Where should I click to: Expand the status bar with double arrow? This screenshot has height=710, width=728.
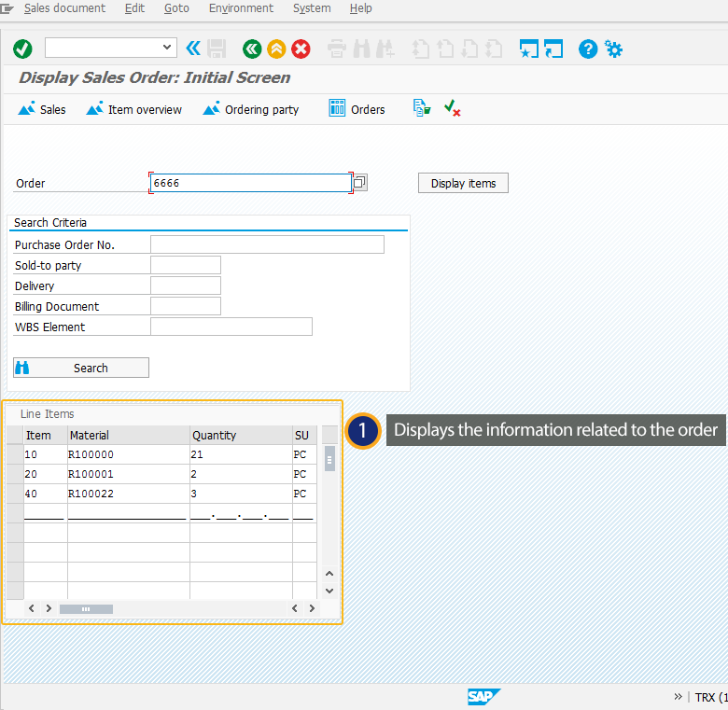point(678,696)
